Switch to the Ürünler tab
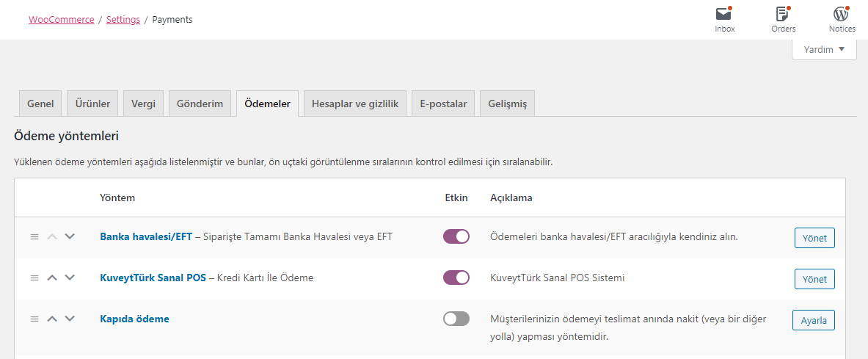Viewport: 868px width, 359px height. coord(92,104)
